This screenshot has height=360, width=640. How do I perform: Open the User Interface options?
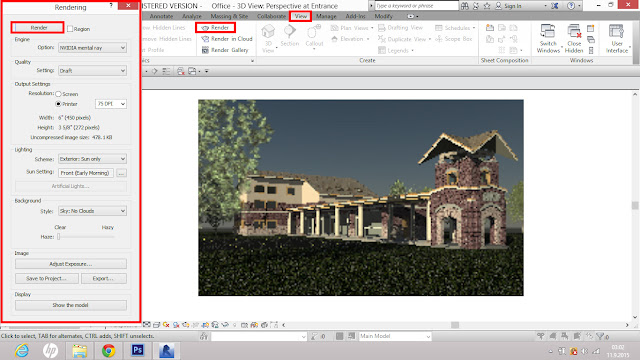tap(616, 38)
